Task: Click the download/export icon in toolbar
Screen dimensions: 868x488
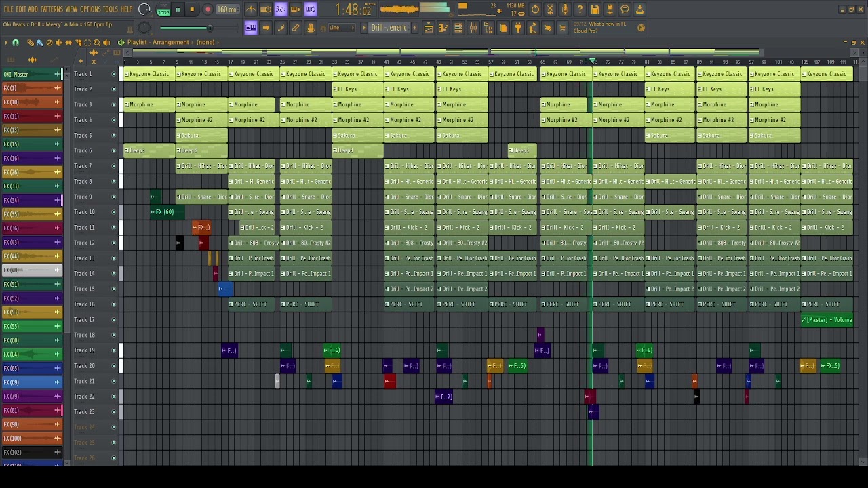Action: click(639, 9)
